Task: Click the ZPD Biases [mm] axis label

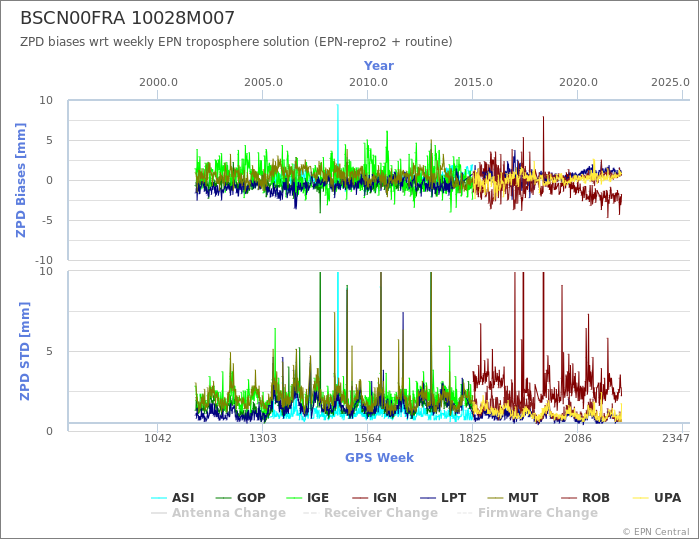Action: coord(21,180)
